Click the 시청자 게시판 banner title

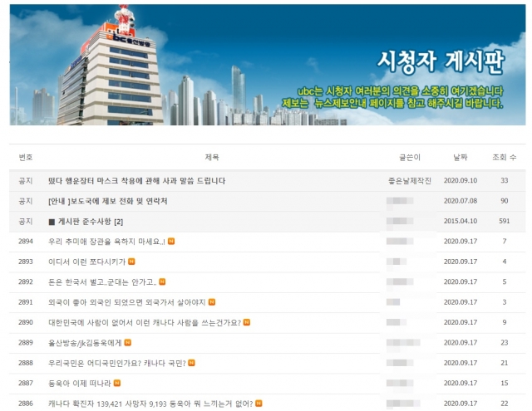[441, 62]
